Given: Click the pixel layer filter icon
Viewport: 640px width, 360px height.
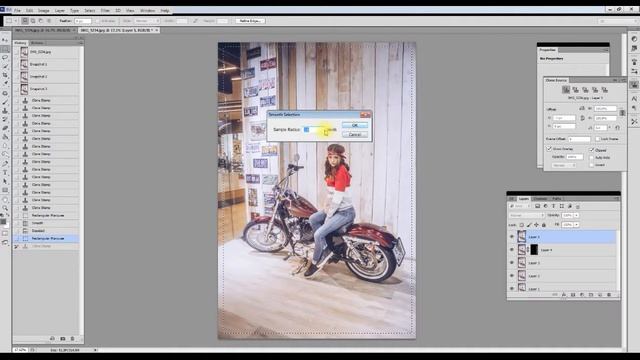Looking at the screenshot, I should coord(538,206).
